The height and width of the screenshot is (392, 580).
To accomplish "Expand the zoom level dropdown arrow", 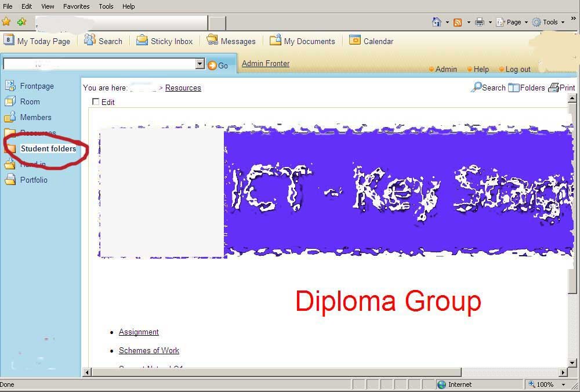I will [564, 384].
